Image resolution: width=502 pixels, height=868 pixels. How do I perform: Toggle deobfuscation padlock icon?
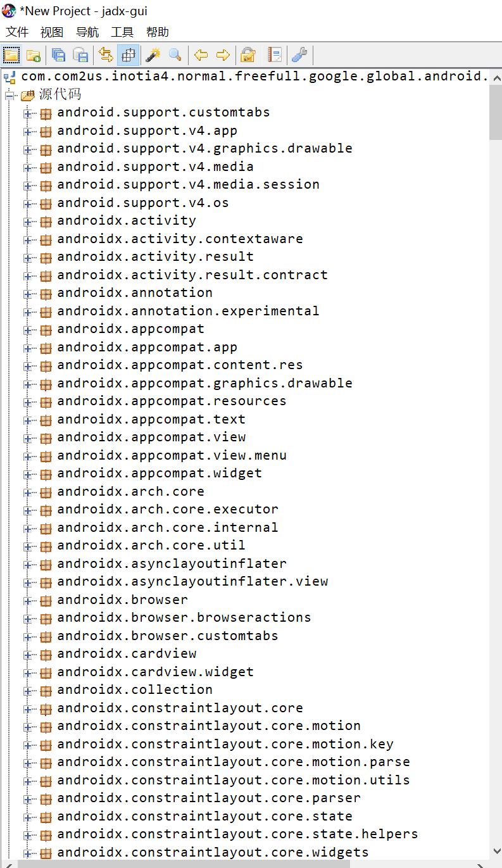[248, 55]
